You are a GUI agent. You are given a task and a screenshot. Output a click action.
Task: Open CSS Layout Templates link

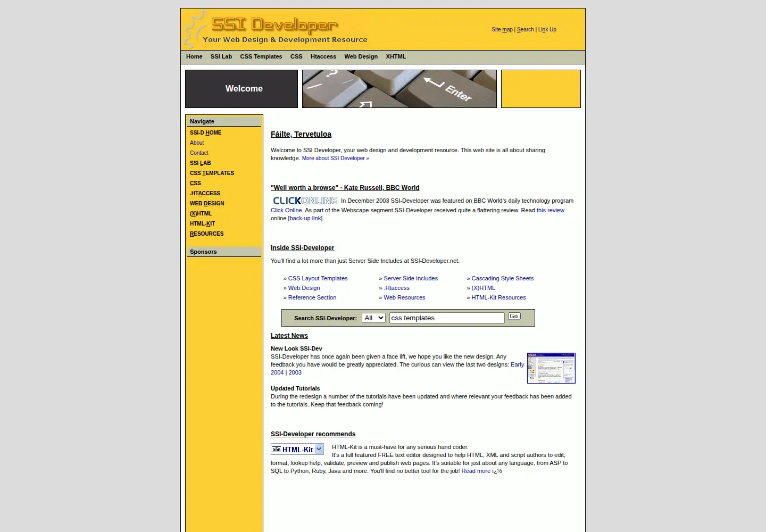pyautogui.click(x=318, y=279)
